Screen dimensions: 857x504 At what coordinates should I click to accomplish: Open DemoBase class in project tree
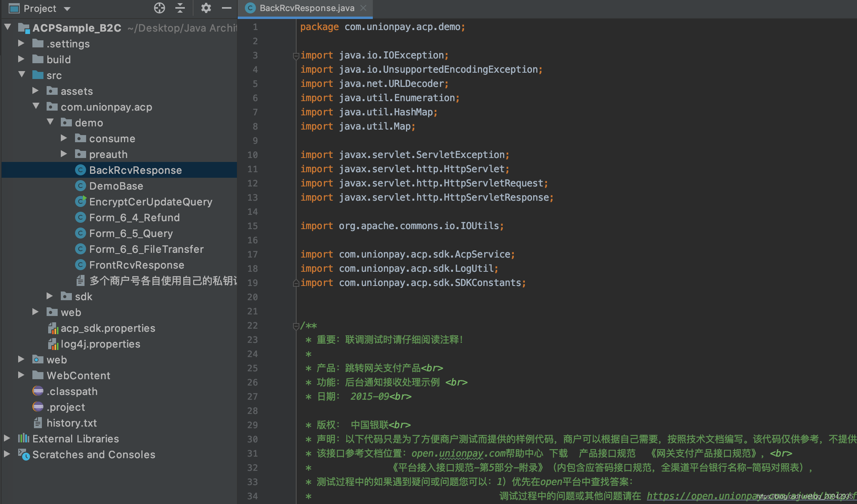116,186
